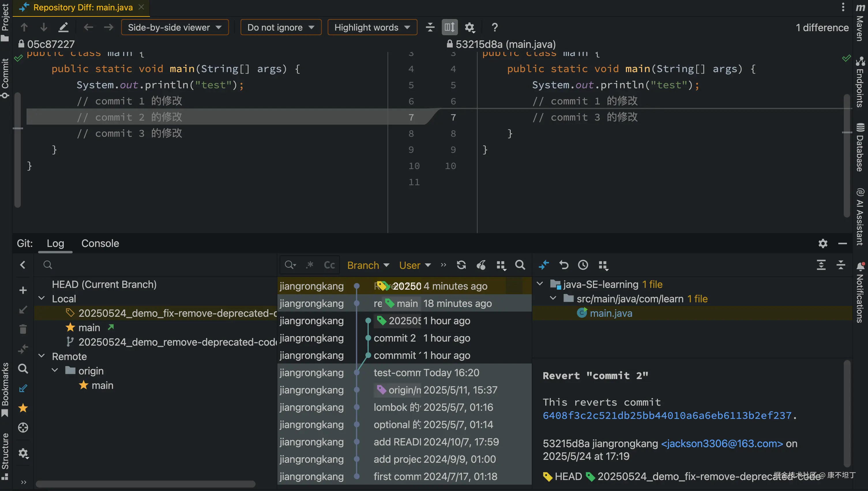Open diff settings gear icon
Screen dimensions: 868x491
coord(469,27)
